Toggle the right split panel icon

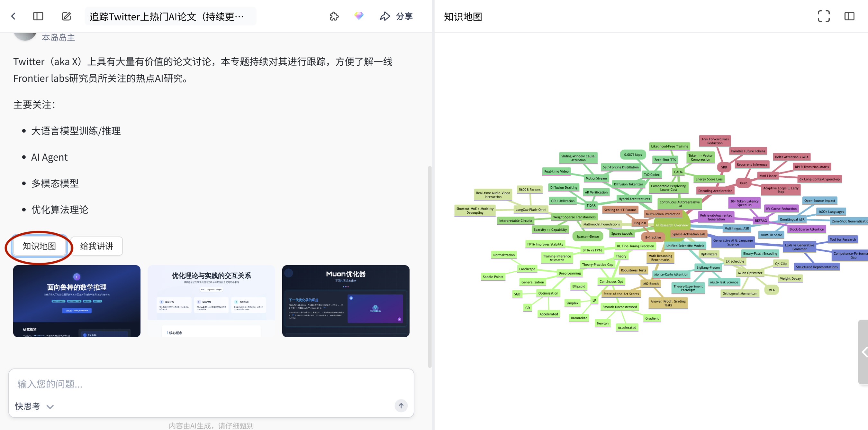849,16
